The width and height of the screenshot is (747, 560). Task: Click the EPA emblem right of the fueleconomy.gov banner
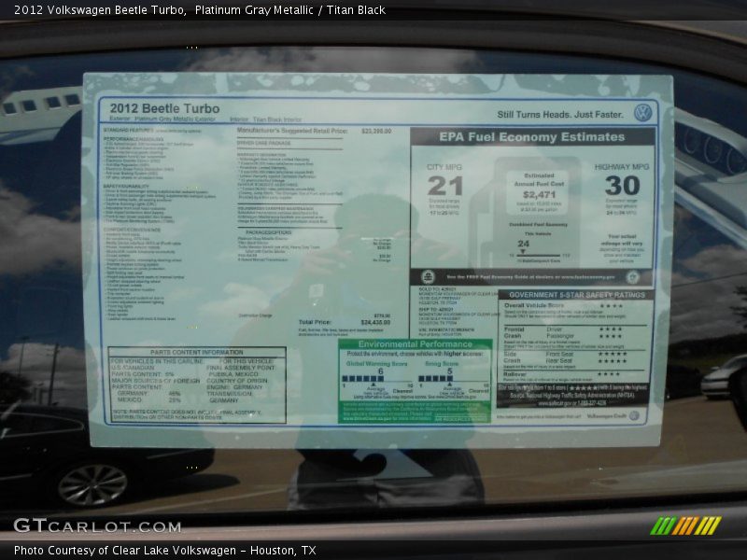631,276
